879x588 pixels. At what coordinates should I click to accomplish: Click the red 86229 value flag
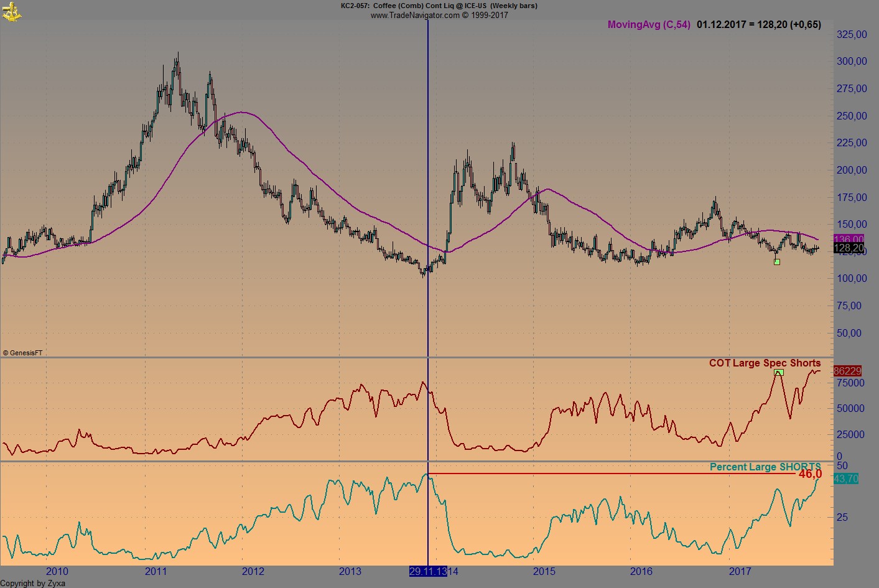tap(847, 371)
